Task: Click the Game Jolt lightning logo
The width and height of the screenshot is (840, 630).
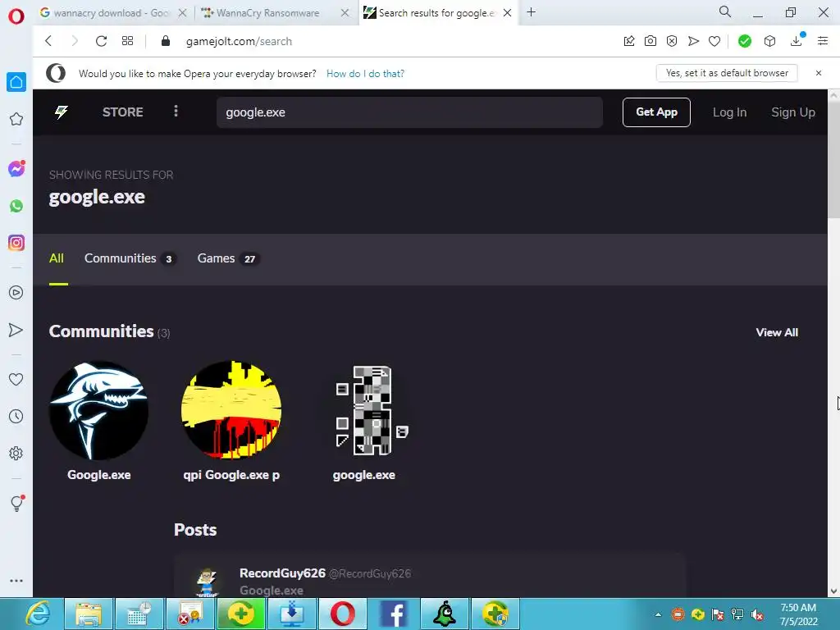Action: point(62,112)
